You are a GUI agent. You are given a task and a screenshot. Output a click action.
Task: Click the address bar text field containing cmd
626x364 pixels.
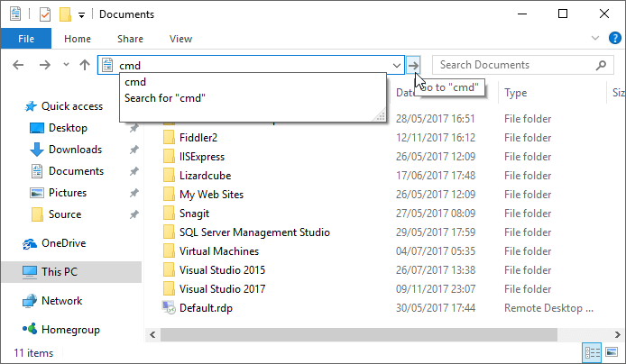click(x=252, y=66)
